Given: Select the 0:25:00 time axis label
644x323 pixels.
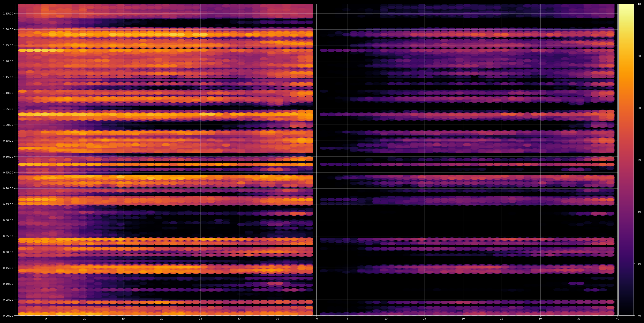Looking at the screenshot, I should pyautogui.click(x=8, y=236).
